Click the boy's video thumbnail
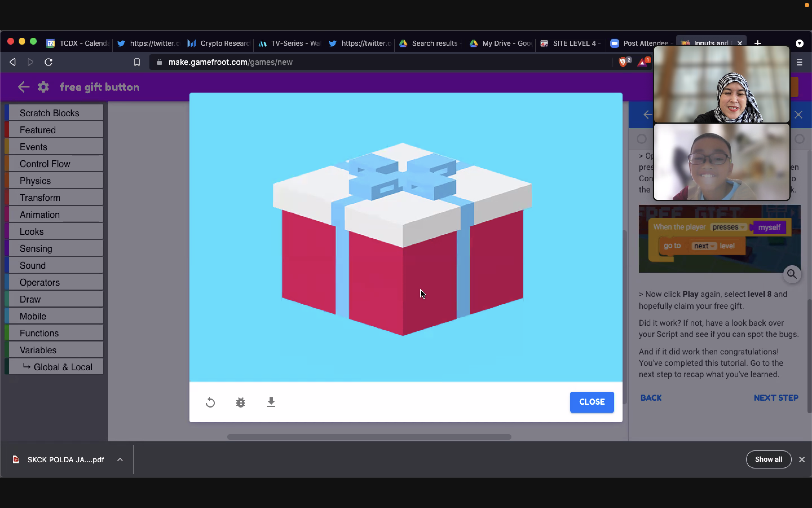 [x=722, y=162]
